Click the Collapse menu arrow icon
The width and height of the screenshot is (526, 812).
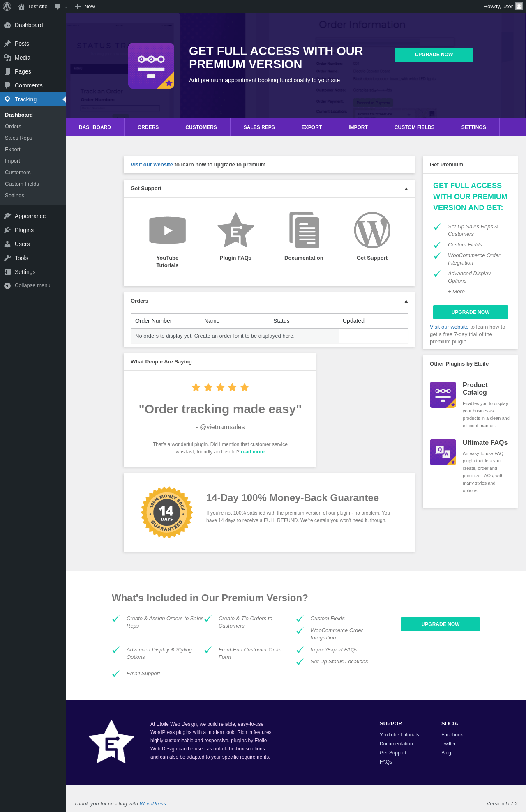click(x=7, y=285)
